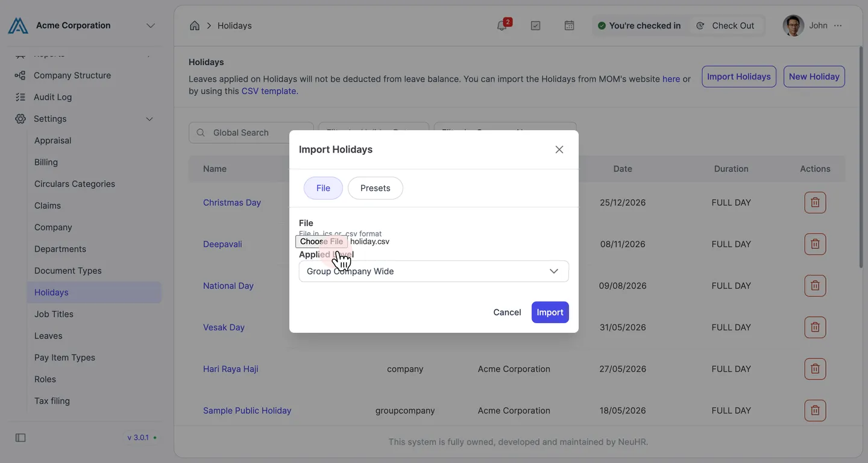Screen dimensions: 868x463
Task: Open the user menu ellipsis next to John
Action: (838, 26)
